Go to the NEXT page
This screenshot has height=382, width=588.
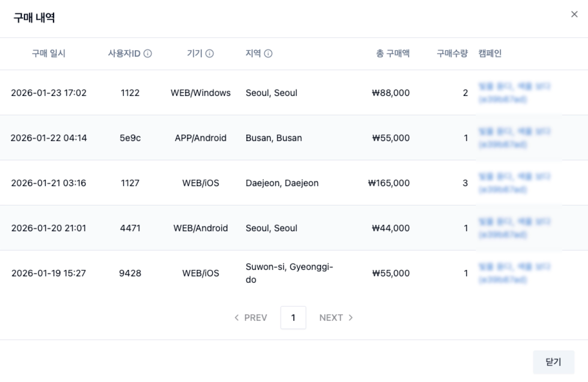(x=336, y=318)
